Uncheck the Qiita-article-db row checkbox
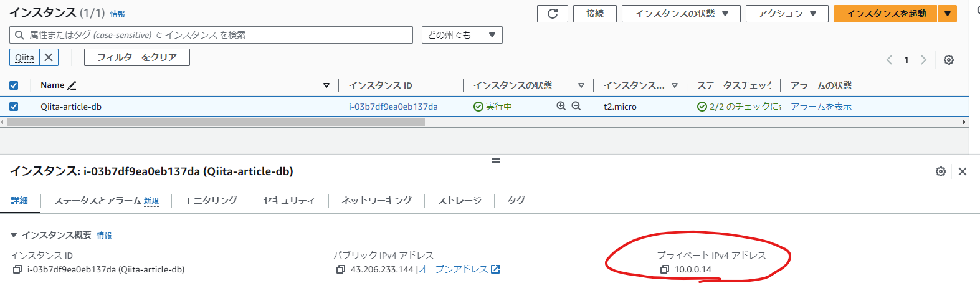The height and width of the screenshot is (283, 980). tap(14, 107)
